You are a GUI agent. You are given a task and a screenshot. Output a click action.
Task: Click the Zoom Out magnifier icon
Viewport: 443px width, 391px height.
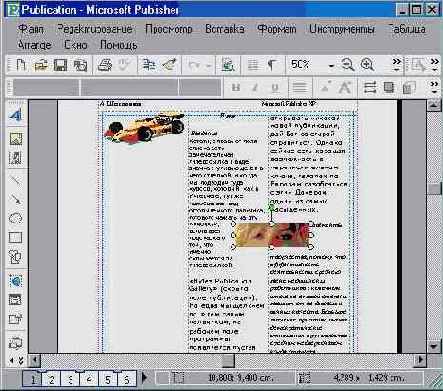point(347,65)
